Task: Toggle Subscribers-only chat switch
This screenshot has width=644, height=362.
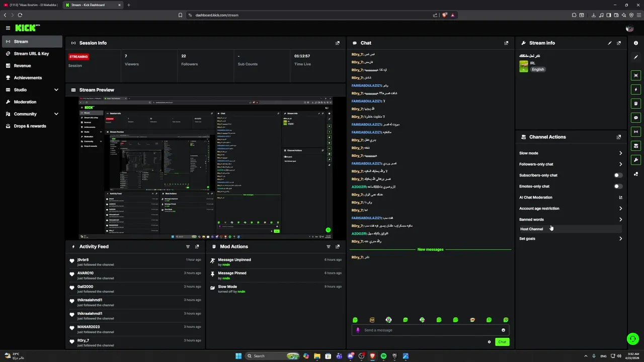Action: coord(618,175)
